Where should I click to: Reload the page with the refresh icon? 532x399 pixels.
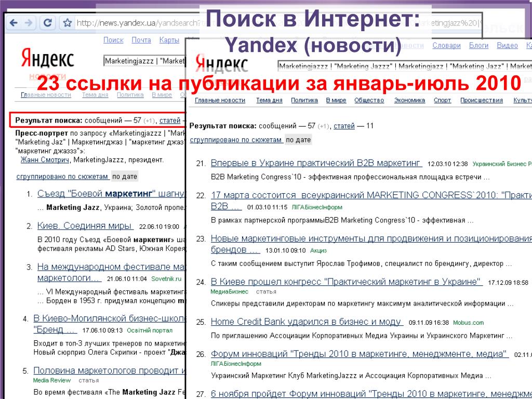(x=47, y=23)
